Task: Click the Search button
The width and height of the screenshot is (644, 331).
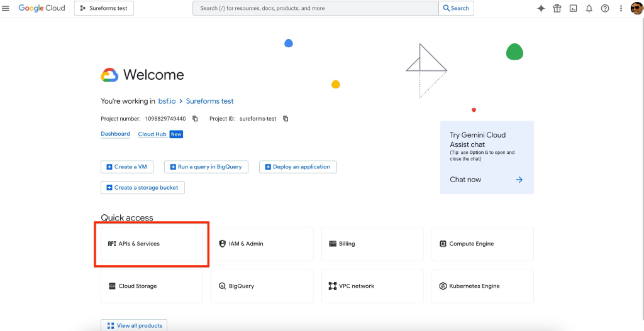Action: coord(457,8)
